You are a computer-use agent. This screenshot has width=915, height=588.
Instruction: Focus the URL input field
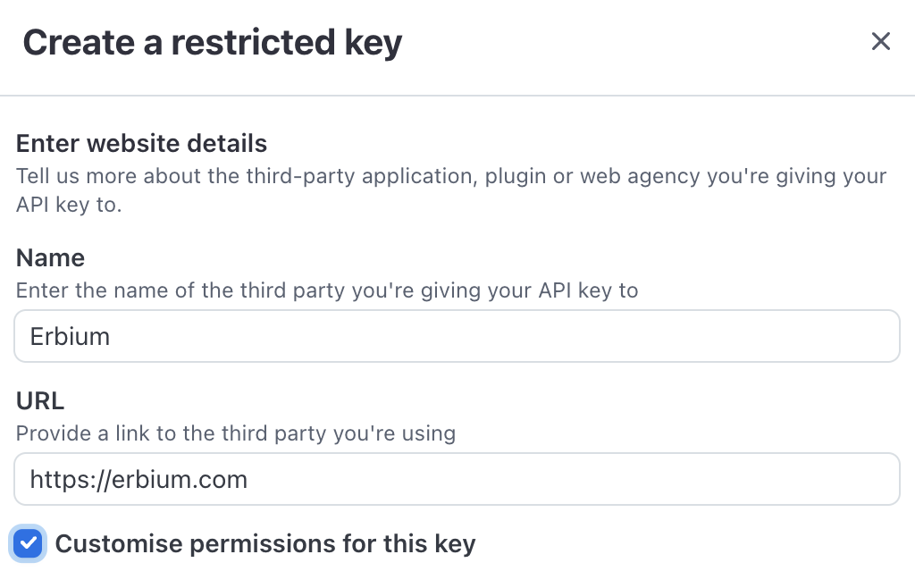(x=456, y=479)
